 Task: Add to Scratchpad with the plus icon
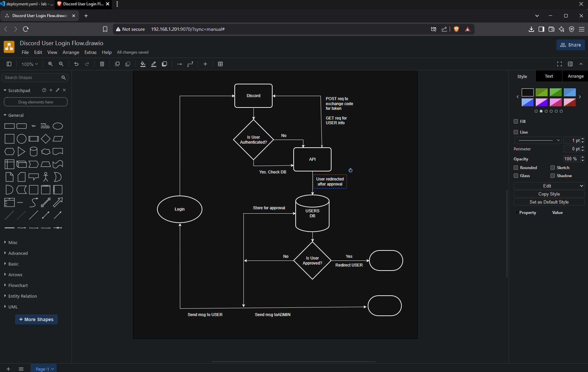[51, 90]
